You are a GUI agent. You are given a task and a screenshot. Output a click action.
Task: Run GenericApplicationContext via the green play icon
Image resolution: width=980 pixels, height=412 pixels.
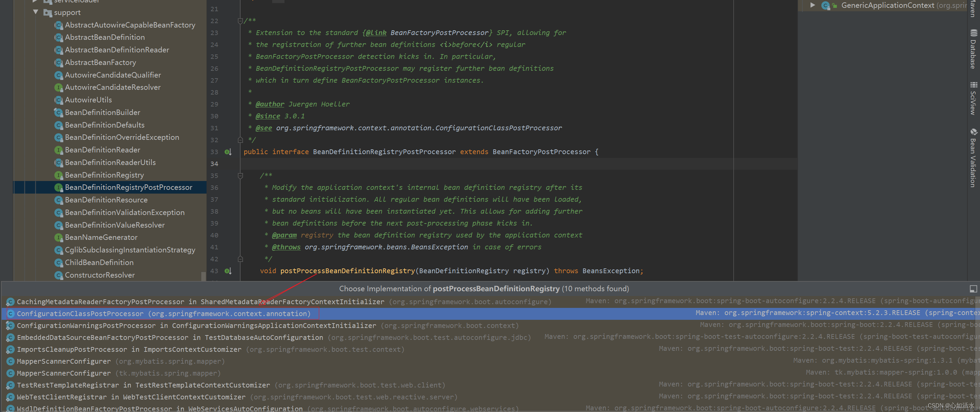[x=813, y=5]
